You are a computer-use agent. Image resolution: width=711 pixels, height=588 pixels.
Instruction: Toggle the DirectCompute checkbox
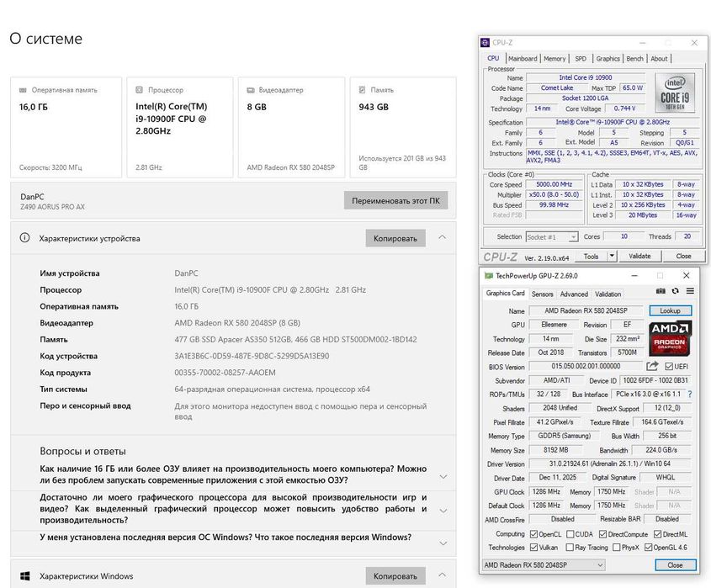[x=602, y=534]
